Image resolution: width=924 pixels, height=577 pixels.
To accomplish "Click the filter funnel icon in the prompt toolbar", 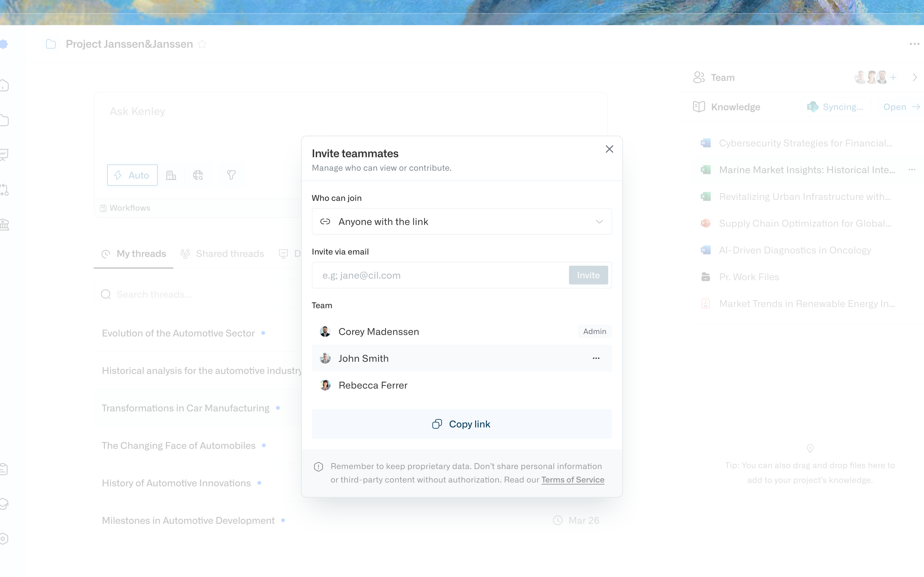I will (x=231, y=175).
